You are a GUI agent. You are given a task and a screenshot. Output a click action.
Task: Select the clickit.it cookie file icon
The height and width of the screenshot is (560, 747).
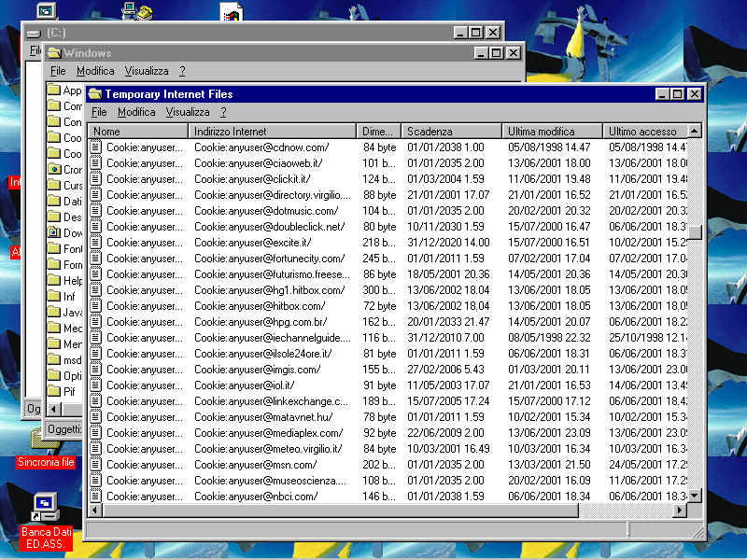[x=96, y=179]
